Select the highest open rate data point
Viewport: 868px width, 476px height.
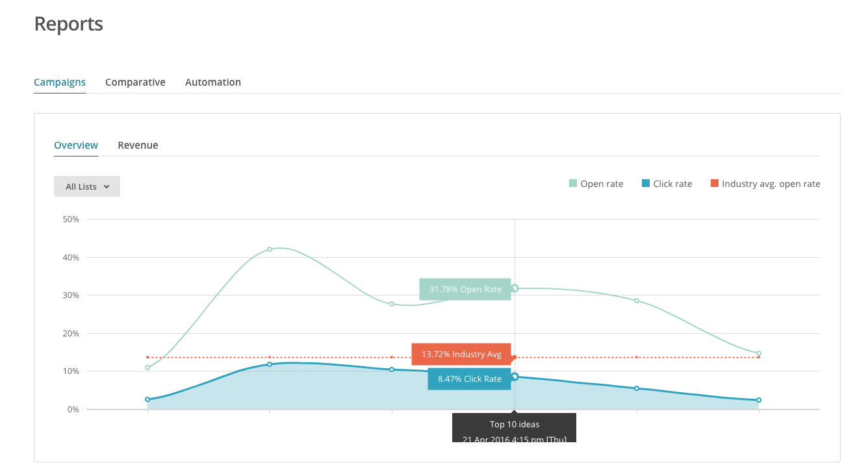tap(270, 249)
